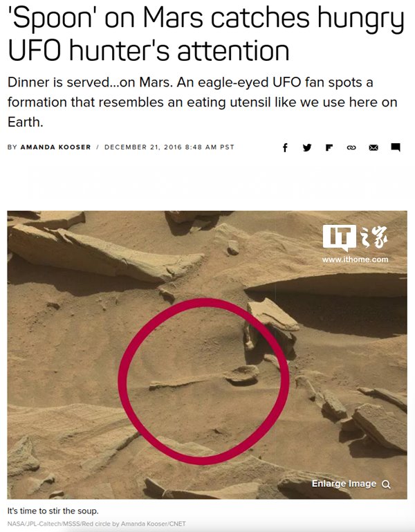Share the article on Facebook
Image resolution: width=415 pixels, height=532 pixels.
pos(285,147)
